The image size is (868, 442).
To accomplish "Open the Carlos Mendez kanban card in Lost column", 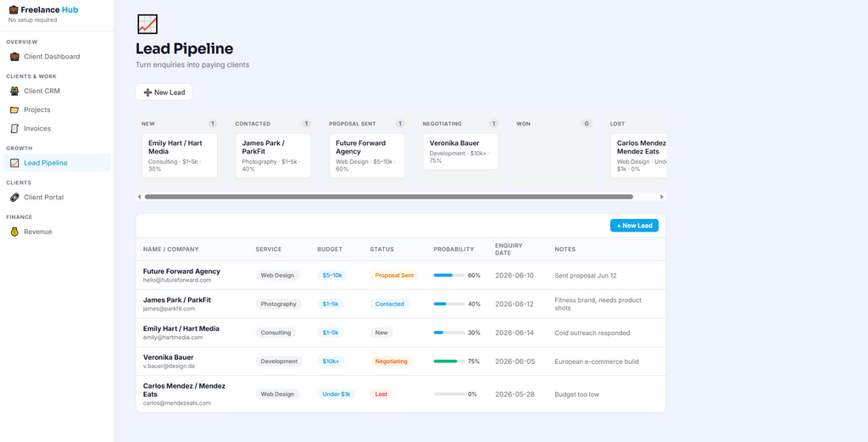I will pyautogui.click(x=638, y=155).
